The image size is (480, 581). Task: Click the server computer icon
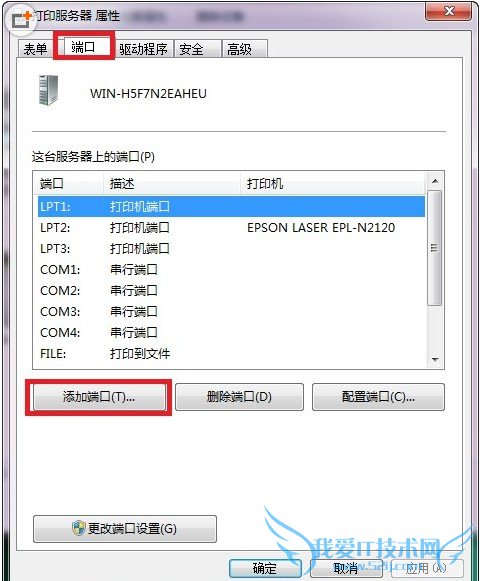(x=49, y=90)
